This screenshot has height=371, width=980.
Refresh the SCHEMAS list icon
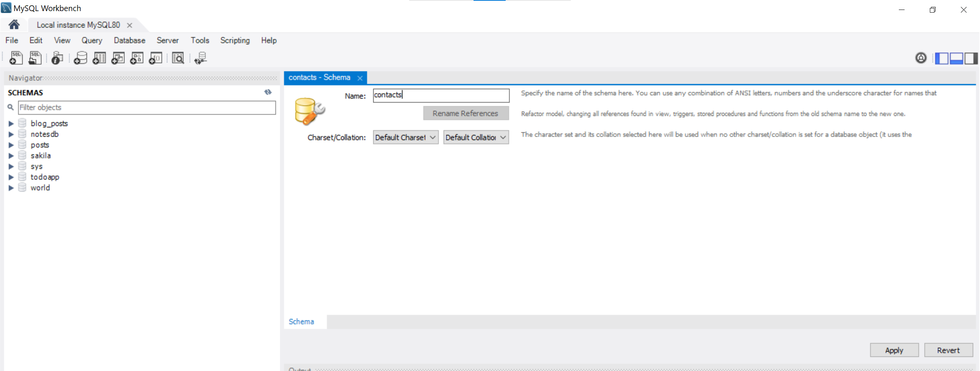[268, 92]
